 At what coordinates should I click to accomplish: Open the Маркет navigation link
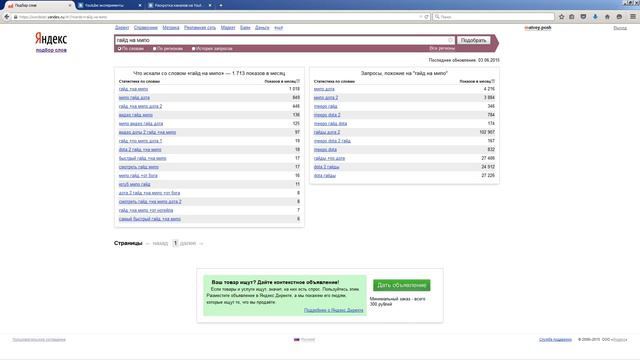coord(228,28)
